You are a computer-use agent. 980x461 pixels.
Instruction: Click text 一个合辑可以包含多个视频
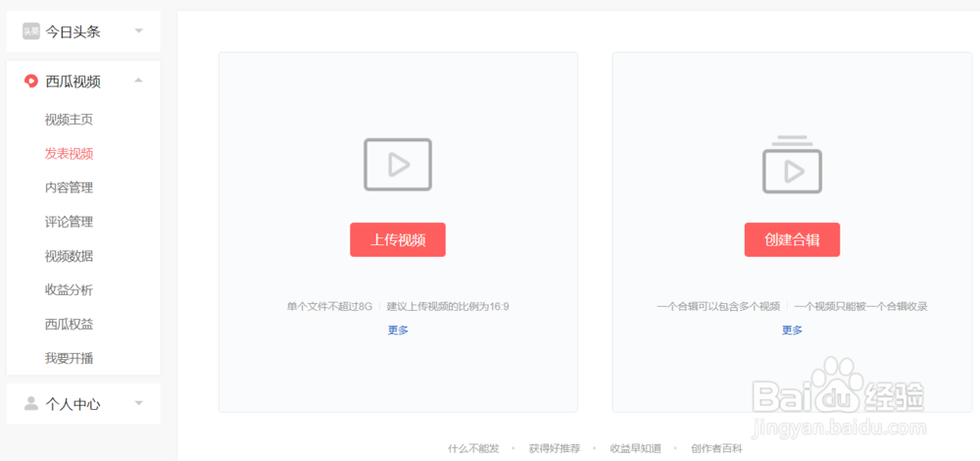point(718,306)
